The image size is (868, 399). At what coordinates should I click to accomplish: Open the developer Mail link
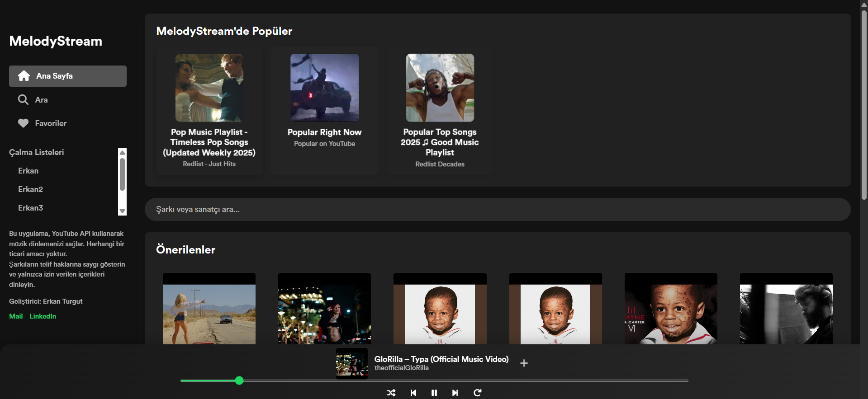[16, 316]
